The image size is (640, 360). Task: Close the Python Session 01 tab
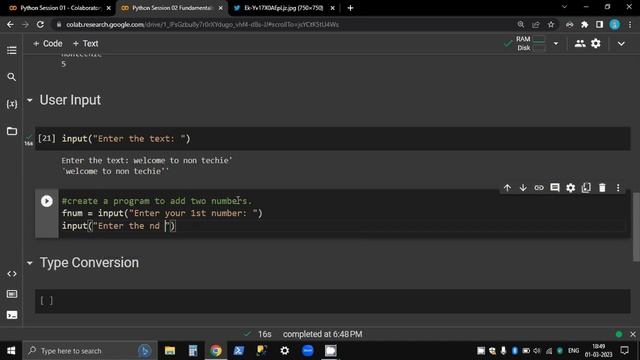point(109,8)
